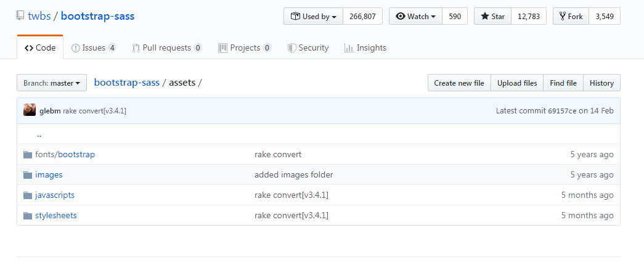
Task: Switch to the Security tab
Action: coord(308,47)
